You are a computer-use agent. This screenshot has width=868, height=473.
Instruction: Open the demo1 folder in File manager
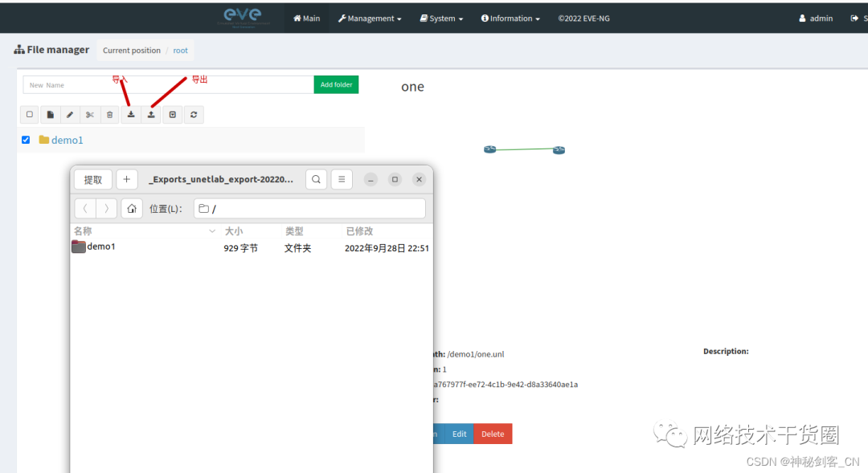[67, 140]
